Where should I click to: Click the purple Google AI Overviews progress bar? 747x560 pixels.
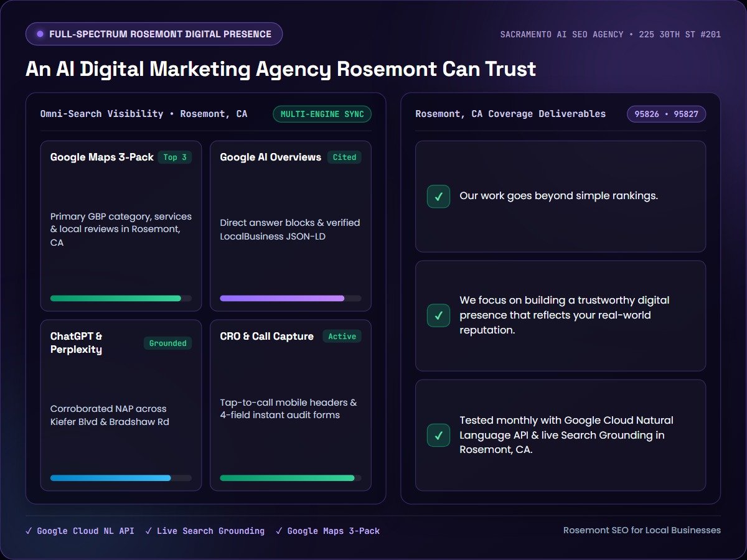(290, 299)
